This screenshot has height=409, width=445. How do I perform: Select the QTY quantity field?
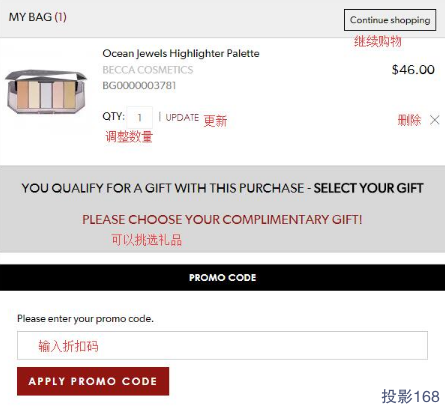pyautogui.click(x=140, y=117)
